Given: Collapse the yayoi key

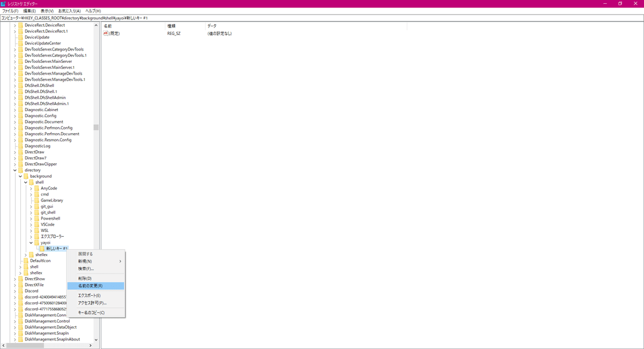Looking at the screenshot, I should [31, 243].
